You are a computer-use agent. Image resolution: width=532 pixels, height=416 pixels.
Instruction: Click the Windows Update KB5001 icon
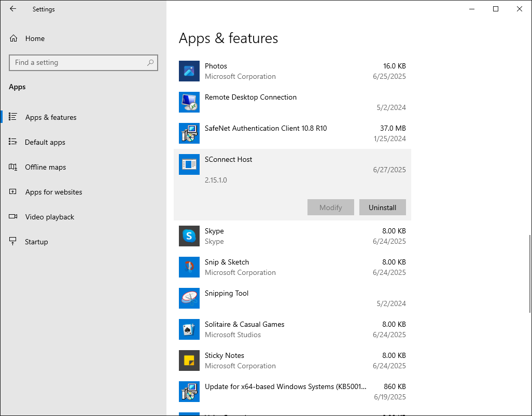[189, 392]
